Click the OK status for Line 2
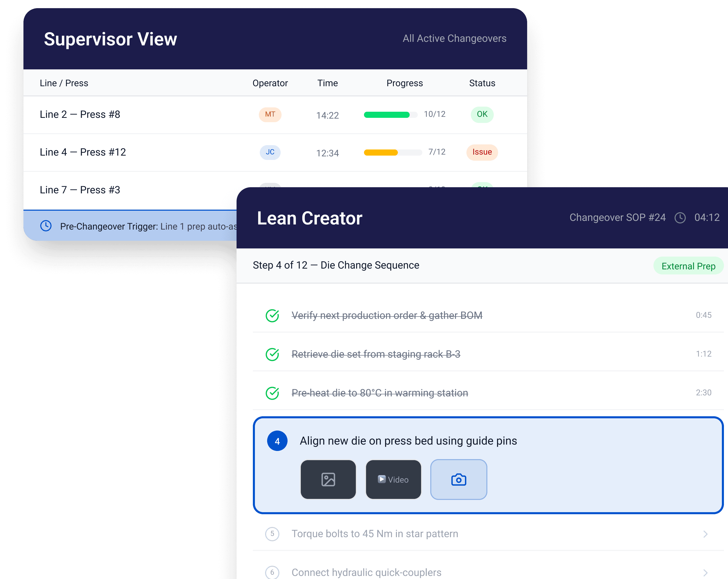 tap(482, 114)
